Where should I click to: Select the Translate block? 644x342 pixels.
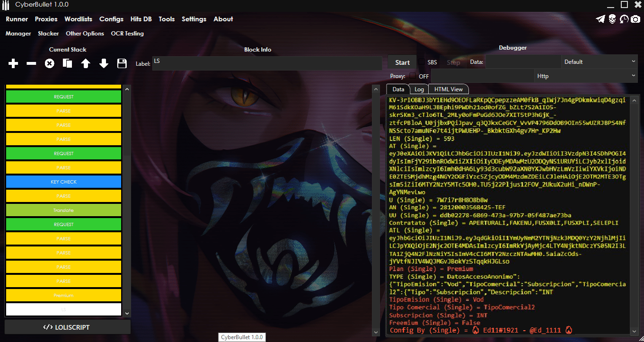[x=64, y=210]
